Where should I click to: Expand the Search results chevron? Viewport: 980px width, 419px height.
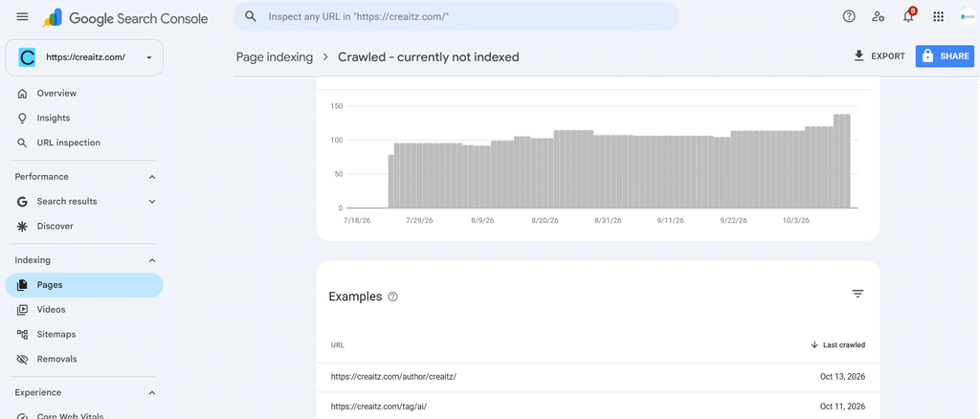152,202
